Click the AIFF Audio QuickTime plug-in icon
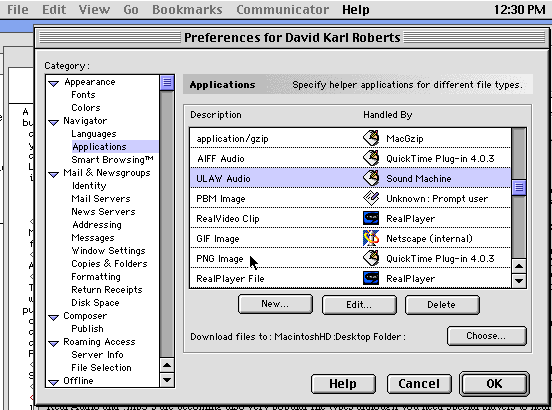The width and height of the screenshot is (552, 410). point(371,158)
